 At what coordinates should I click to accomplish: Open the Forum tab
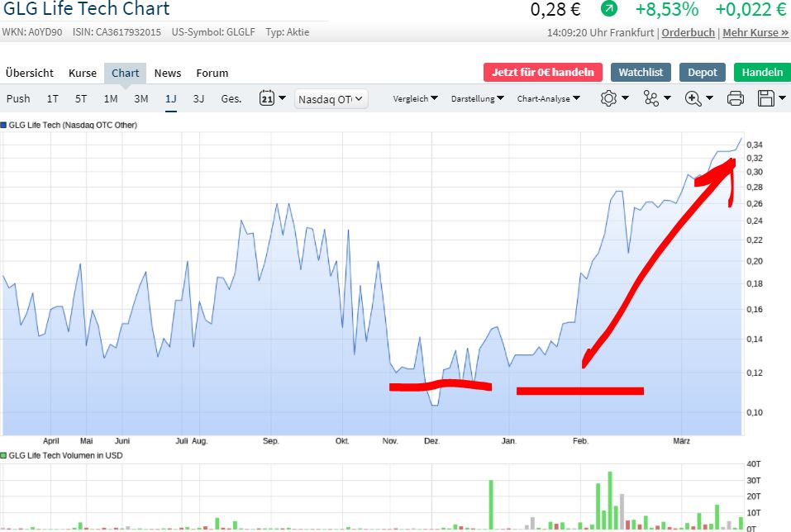(212, 74)
